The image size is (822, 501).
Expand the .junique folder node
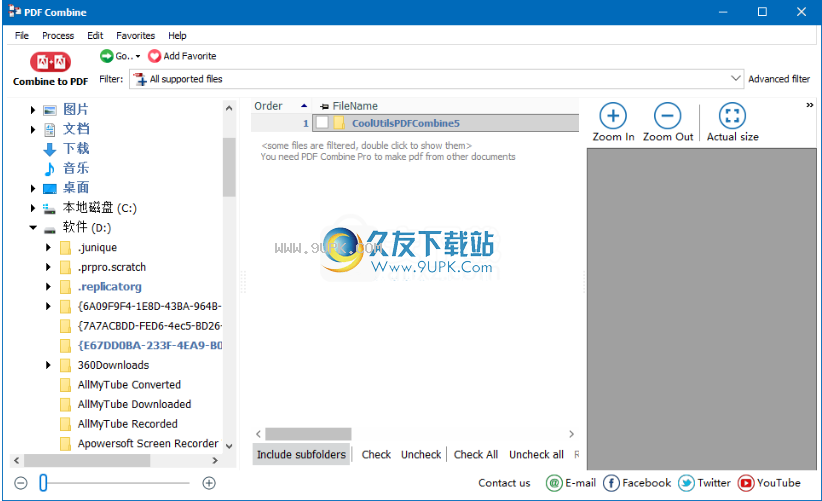coord(48,247)
